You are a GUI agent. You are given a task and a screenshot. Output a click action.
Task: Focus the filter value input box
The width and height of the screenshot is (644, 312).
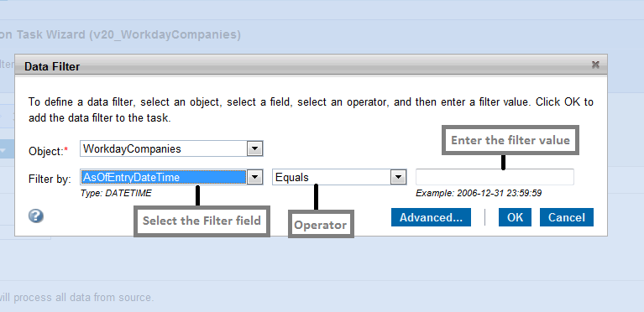pyautogui.click(x=495, y=177)
